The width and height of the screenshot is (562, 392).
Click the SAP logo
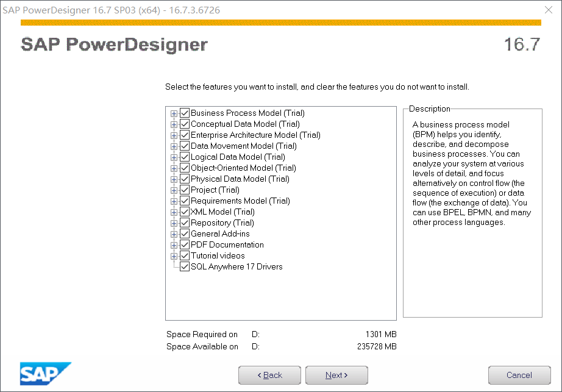[x=46, y=374]
